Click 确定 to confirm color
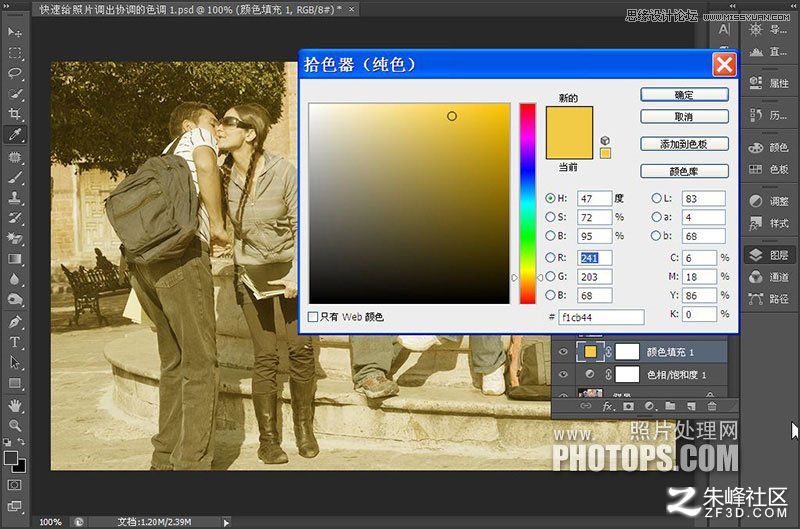800x529 pixels. click(x=684, y=95)
